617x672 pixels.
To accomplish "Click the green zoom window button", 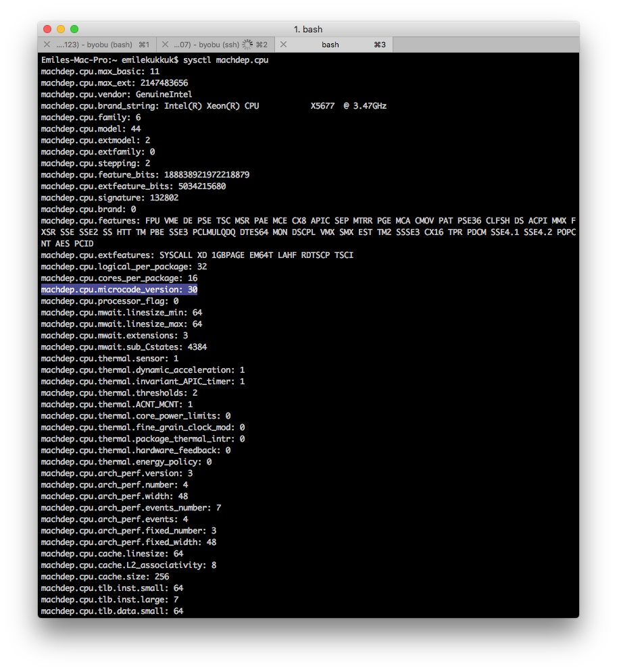I will pyautogui.click(x=74, y=29).
